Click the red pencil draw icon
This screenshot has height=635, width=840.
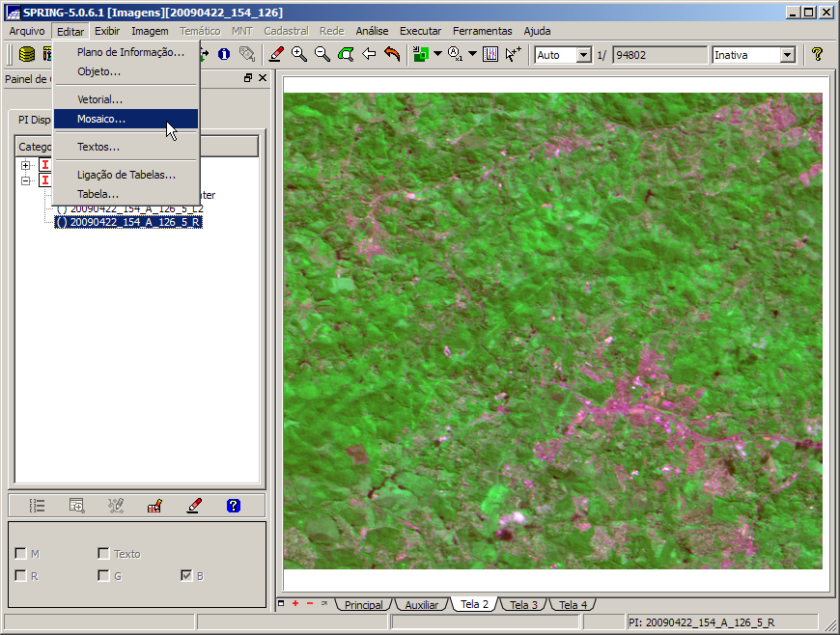pyautogui.click(x=276, y=55)
